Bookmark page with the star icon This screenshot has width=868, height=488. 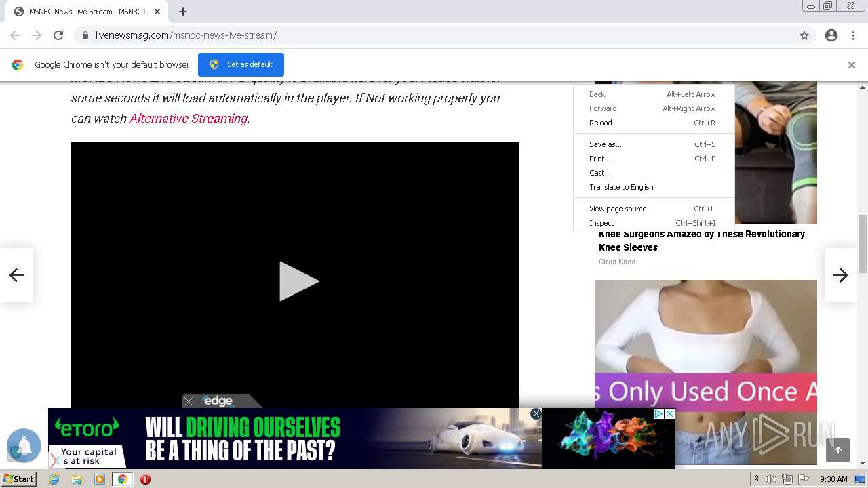point(804,35)
